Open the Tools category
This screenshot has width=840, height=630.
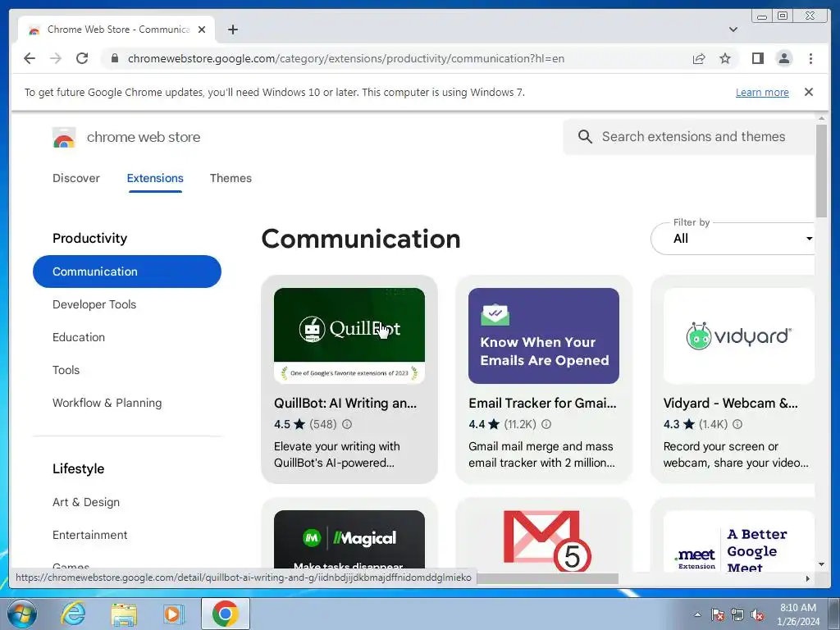tap(66, 370)
